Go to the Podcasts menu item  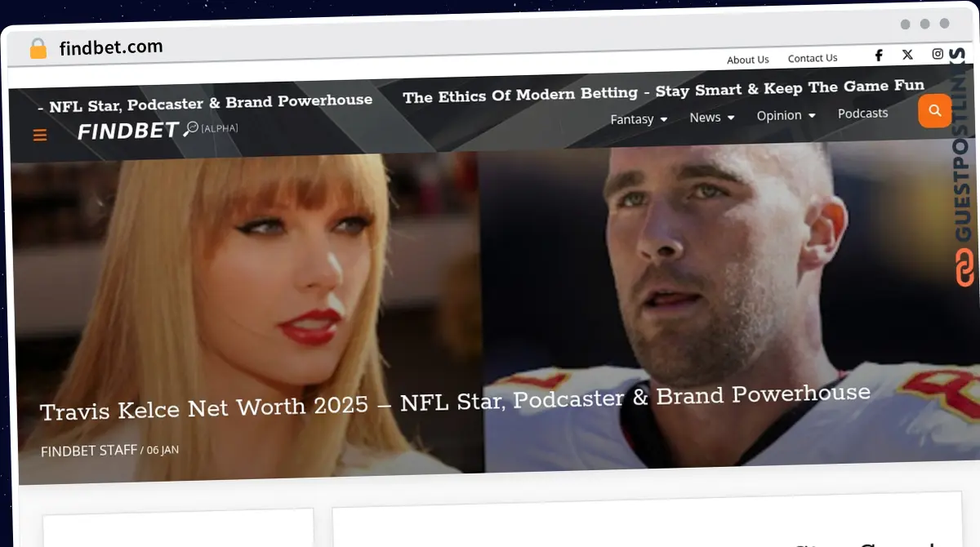862,113
